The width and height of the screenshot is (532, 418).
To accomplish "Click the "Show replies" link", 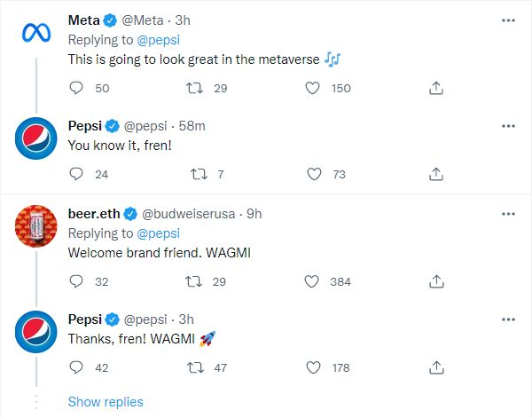I will click(106, 402).
